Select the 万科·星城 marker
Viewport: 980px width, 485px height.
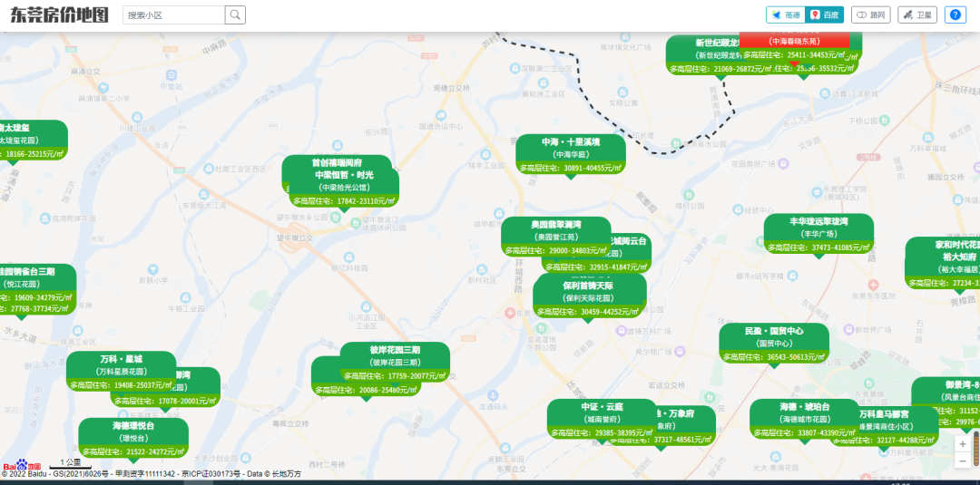pos(122,371)
